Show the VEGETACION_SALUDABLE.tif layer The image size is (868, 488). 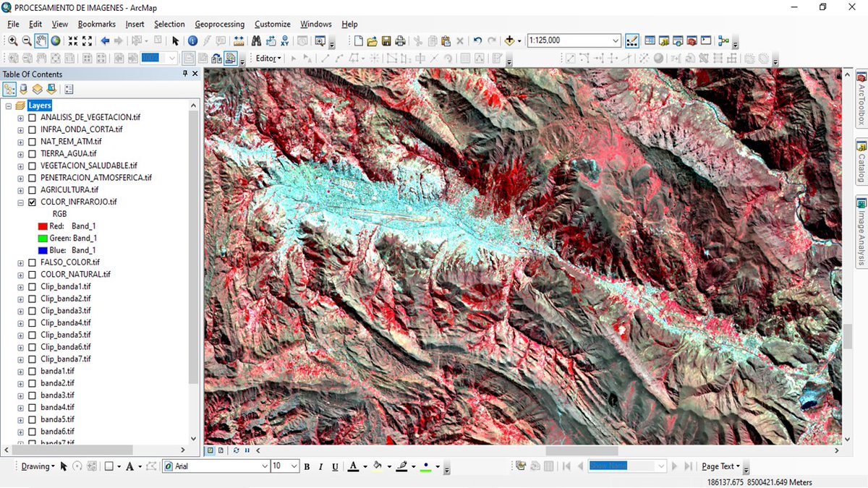[32, 166]
